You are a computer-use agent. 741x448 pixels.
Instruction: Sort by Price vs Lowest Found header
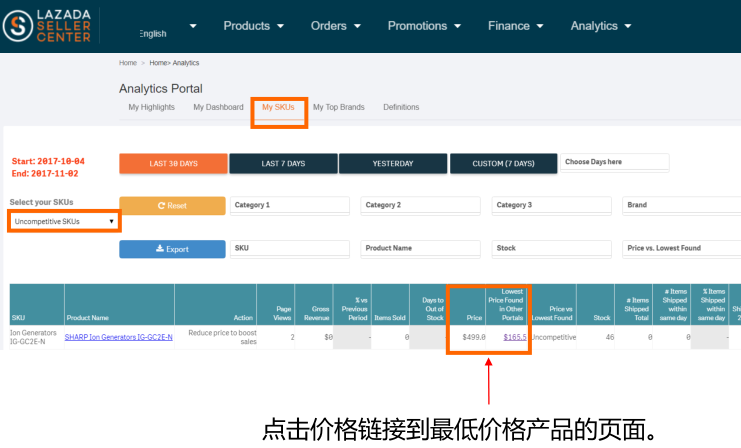coord(553,304)
